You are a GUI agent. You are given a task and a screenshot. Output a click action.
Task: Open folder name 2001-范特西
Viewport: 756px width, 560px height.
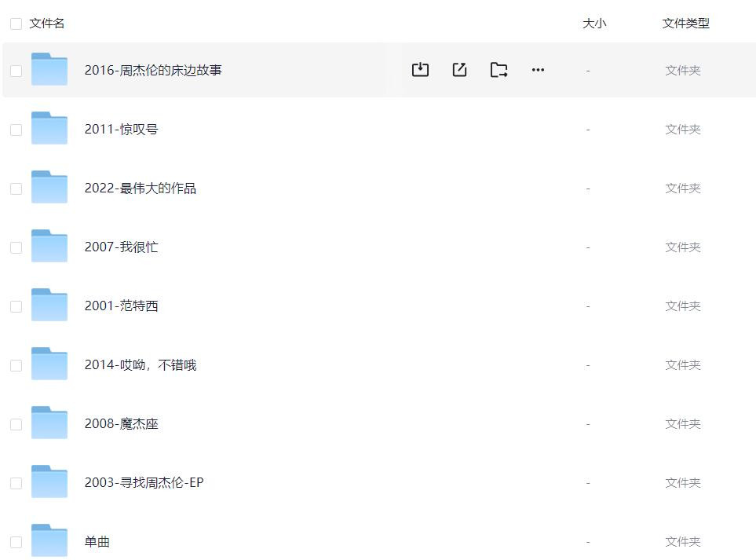[121, 306]
